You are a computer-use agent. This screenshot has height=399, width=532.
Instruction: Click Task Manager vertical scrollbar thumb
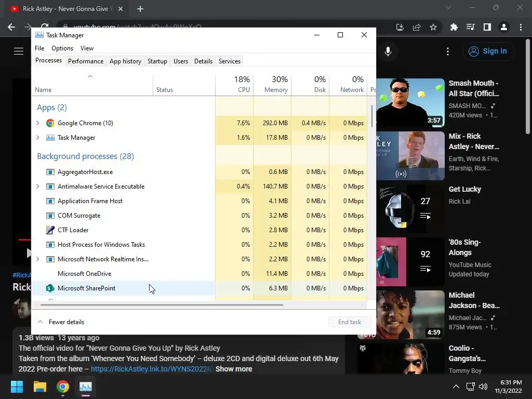[x=372, y=116]
